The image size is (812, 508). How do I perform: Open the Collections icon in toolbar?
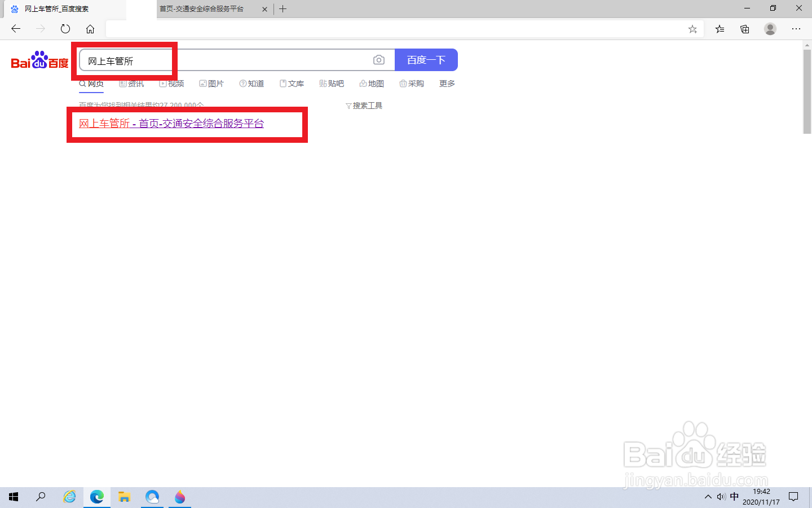pos(745,29)
